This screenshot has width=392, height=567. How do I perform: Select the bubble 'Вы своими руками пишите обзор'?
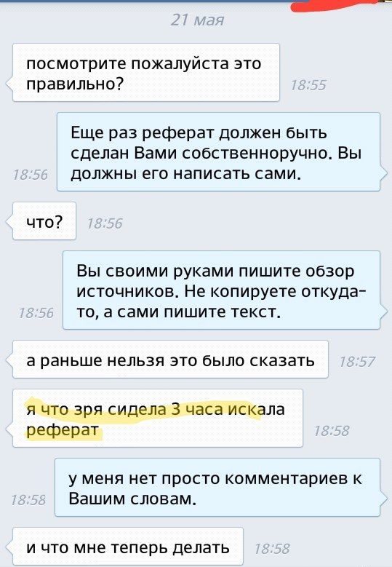pos(222,290)
